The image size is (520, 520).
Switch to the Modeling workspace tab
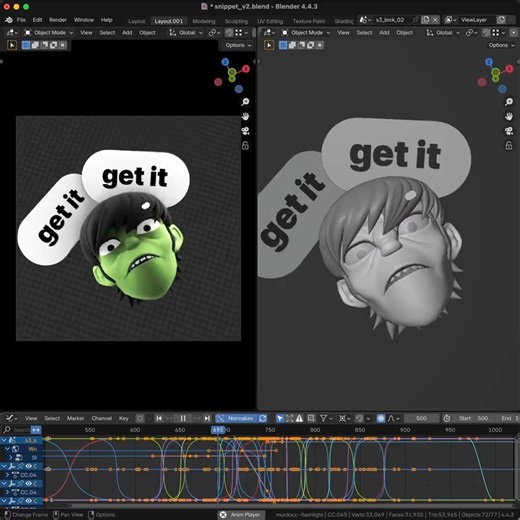point(204,21)
